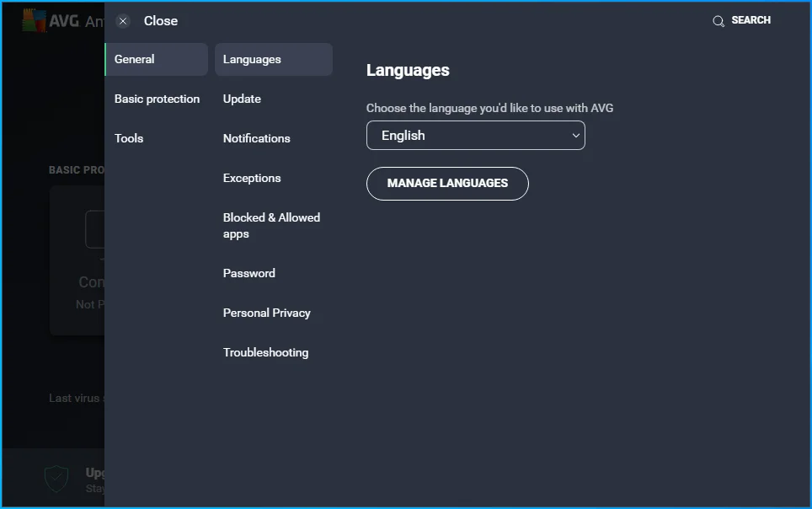This screenshot has width=812, height=509.
Task: Select the General settings tab
Action: (x=157, y=59)
